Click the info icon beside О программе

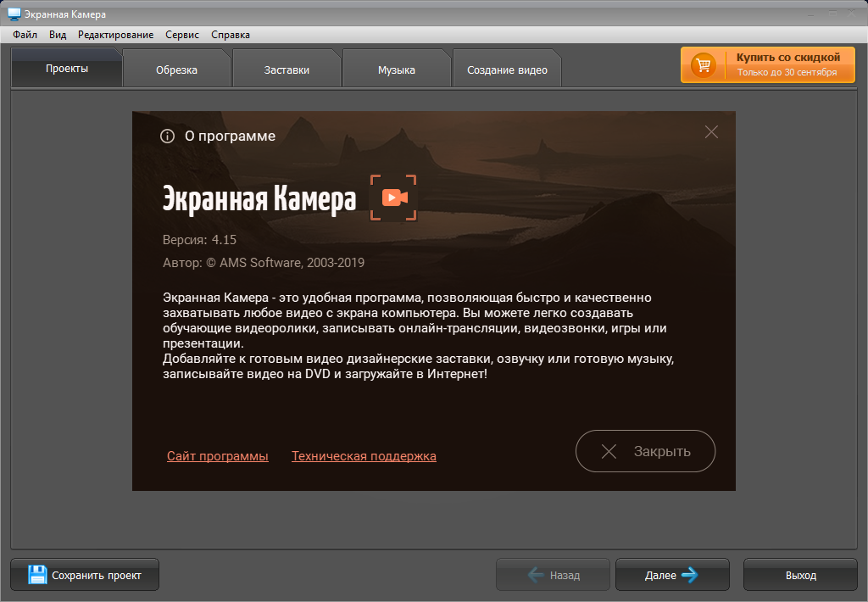pyautogui.click(x=167, y=137)
